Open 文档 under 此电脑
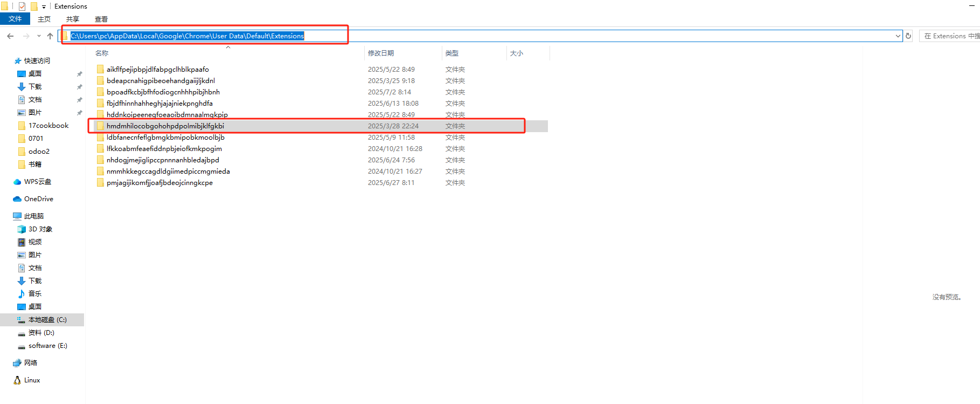This screenshot has width=980, height=404. click(35, 268)
